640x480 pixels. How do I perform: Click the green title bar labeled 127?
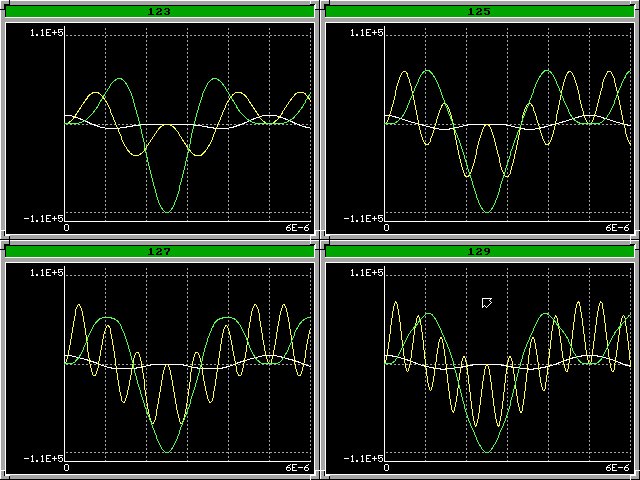click(159, 251)
